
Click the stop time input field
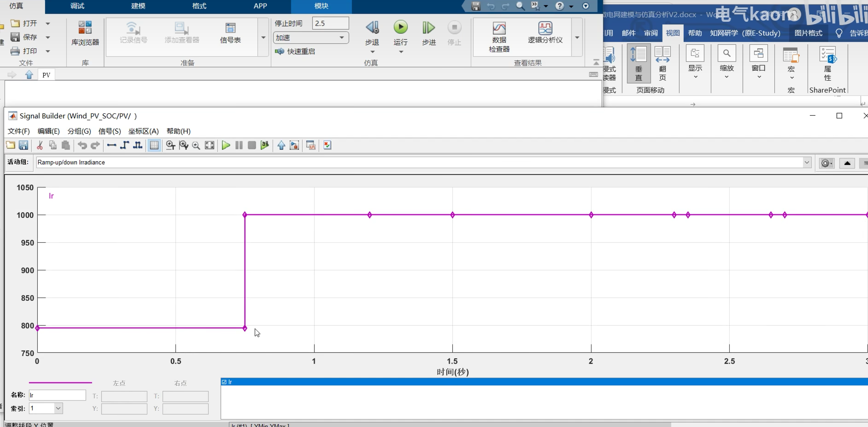(x=330, y=23)
